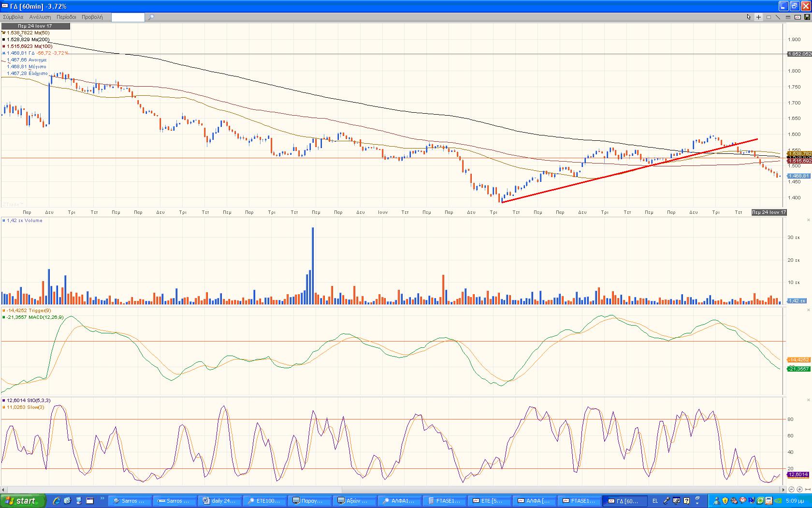
Task: Save chart with floppy disk icon
Action: coord(807,17)
